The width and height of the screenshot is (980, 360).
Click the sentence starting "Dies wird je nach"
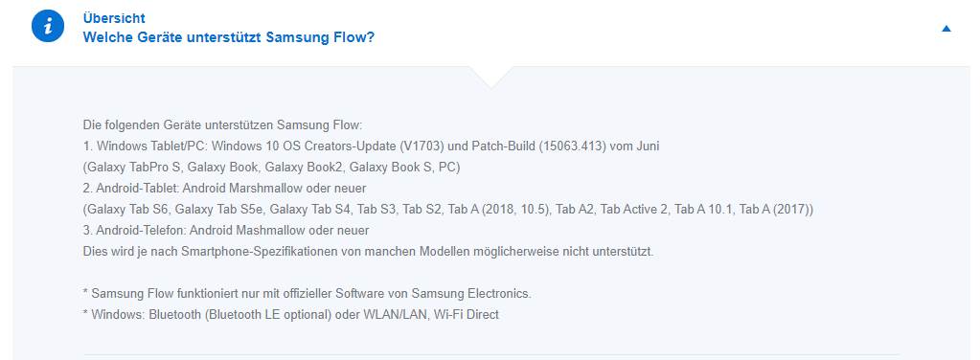pyautogui.click(x=368, y=252)
